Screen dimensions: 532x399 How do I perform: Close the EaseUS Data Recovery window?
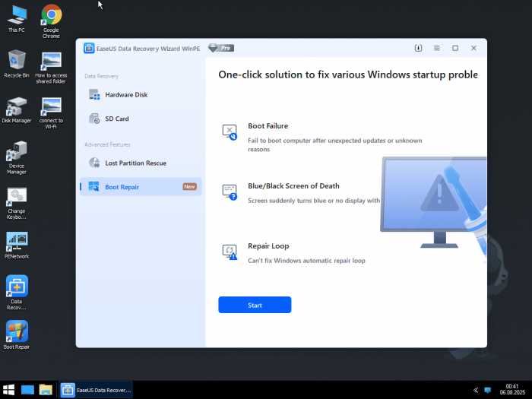tap(473, 48)
